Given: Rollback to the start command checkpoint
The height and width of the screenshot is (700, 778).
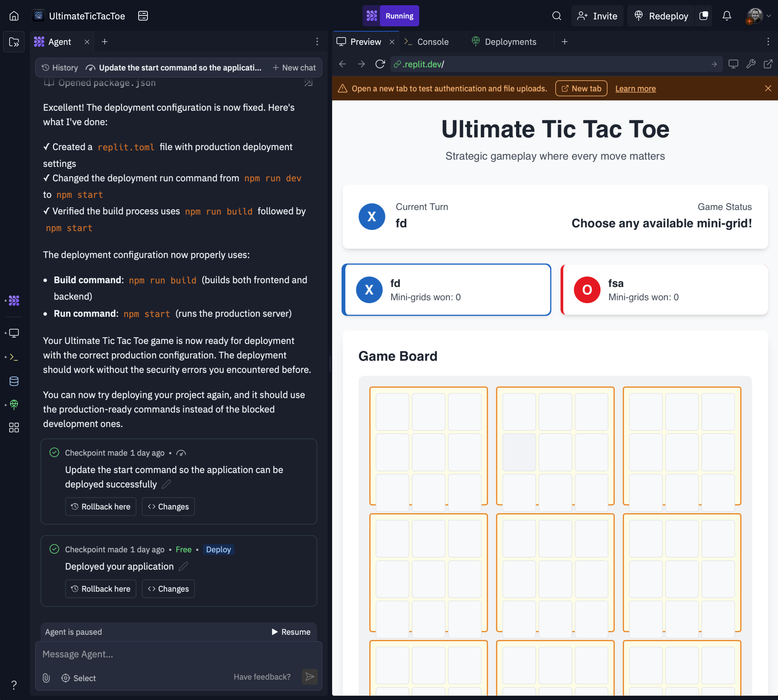Looking at the screenshot, I should coord(101,506).
